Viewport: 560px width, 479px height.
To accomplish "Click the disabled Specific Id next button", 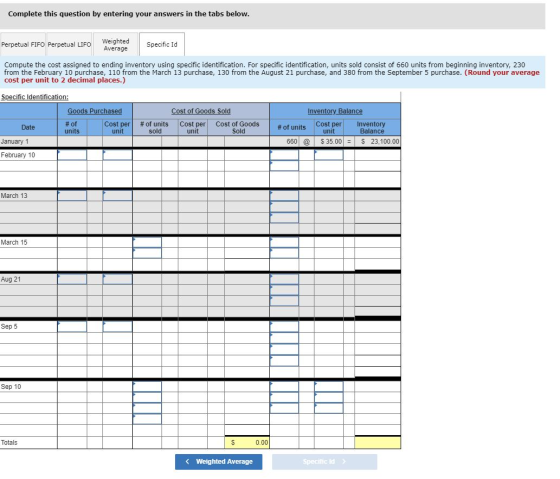I will click(324, 461).
